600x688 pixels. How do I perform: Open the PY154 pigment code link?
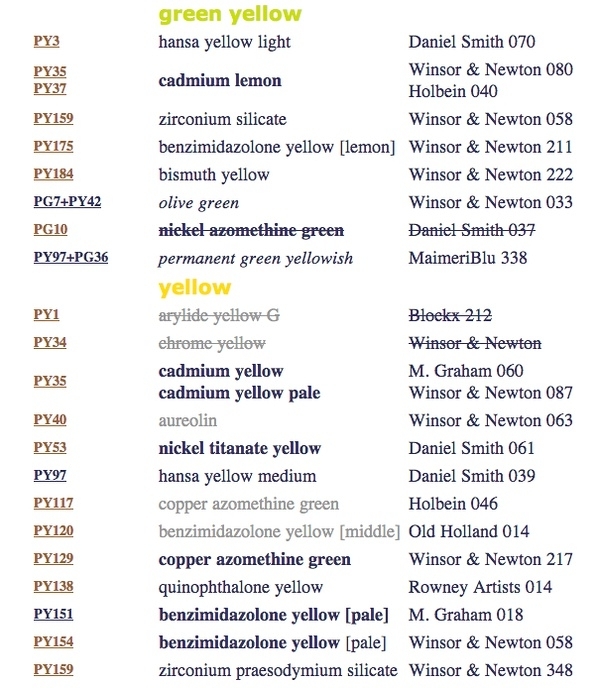(53, 641)
